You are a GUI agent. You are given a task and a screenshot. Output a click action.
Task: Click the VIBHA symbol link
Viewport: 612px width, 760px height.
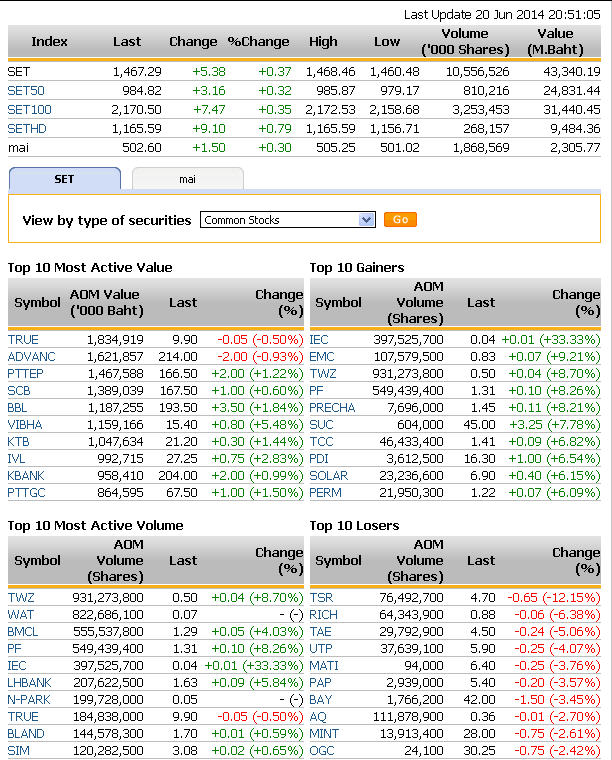click(x=28, y=425)
